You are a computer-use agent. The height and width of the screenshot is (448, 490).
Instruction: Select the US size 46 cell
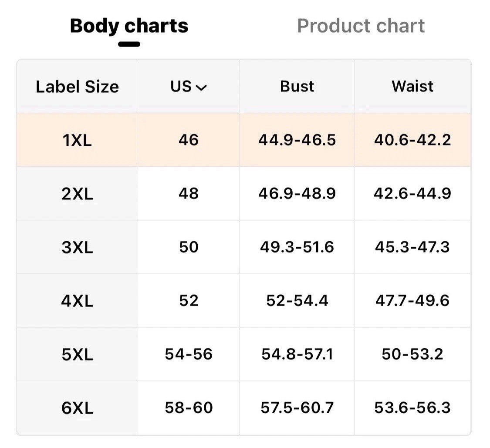(188, 140)
